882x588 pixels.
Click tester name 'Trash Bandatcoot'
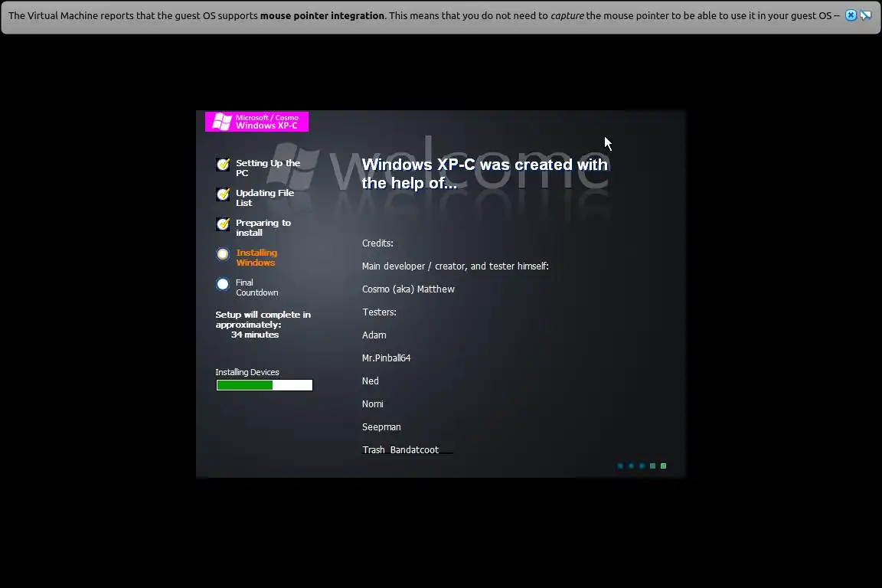pyautogui.click(x=400, y=450)
